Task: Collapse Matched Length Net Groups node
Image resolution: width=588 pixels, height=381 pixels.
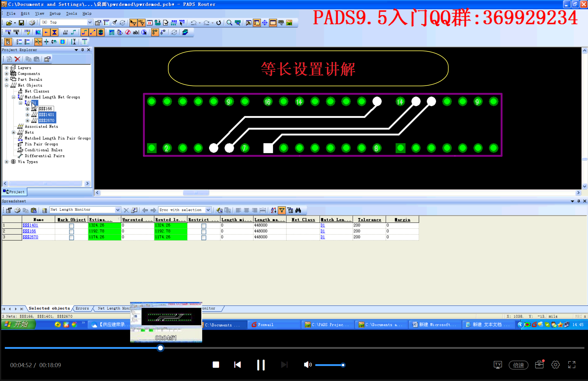Action: 14,97
